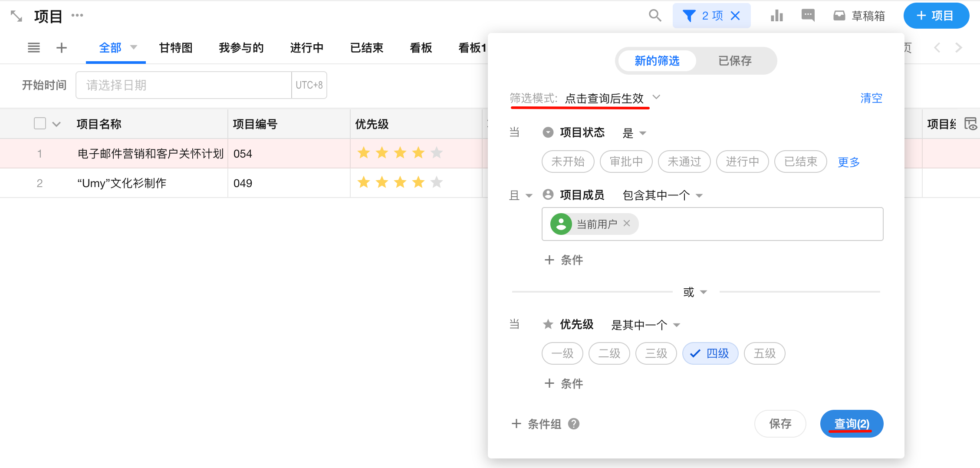Open column display settings icon

click(970, 124)
